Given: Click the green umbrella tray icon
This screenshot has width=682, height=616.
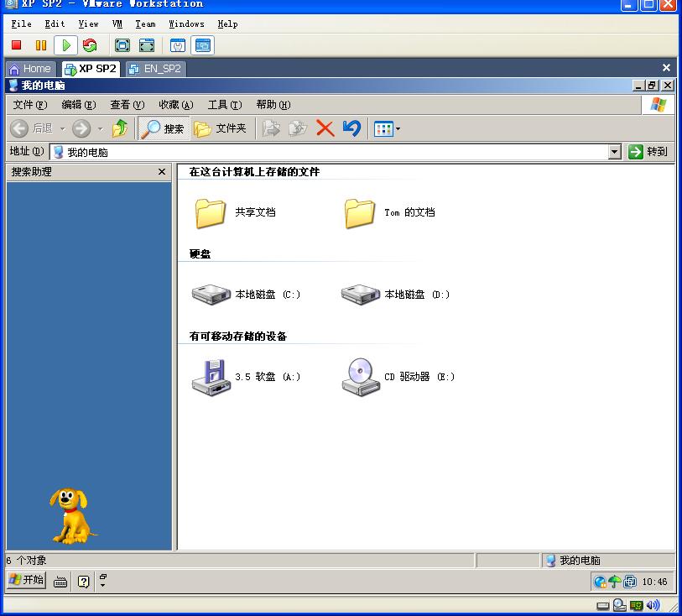Looking at the screenshot, I should point(615,582).
